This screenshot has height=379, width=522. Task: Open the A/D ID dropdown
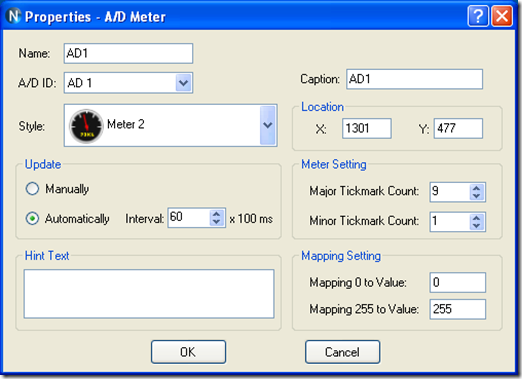pyautogui.click(x=183, y=83)
